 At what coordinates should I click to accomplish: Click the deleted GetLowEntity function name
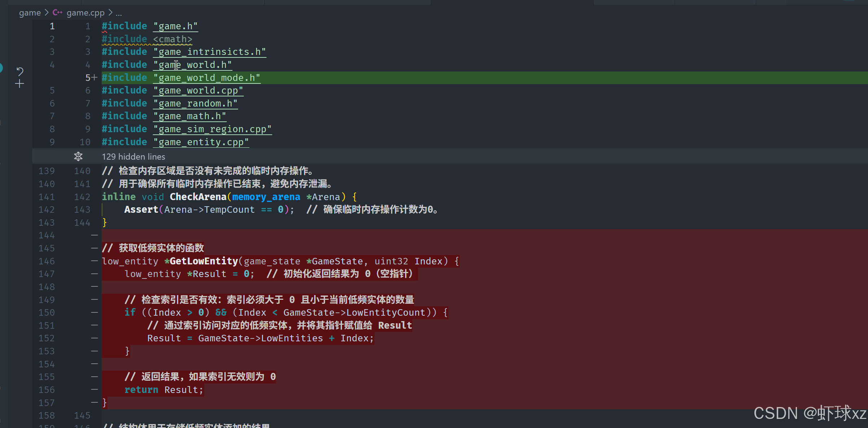(x=203, y=261)
